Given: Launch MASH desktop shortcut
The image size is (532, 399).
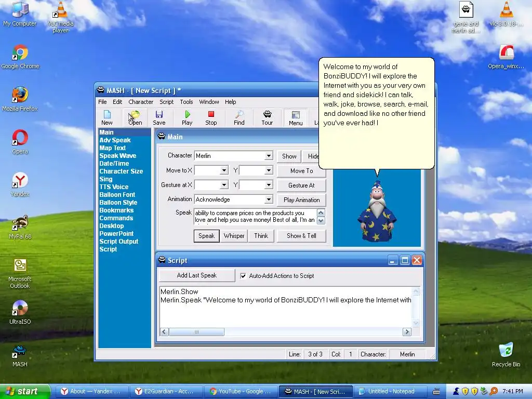Looking at the screenshot, I should (20, 355).
